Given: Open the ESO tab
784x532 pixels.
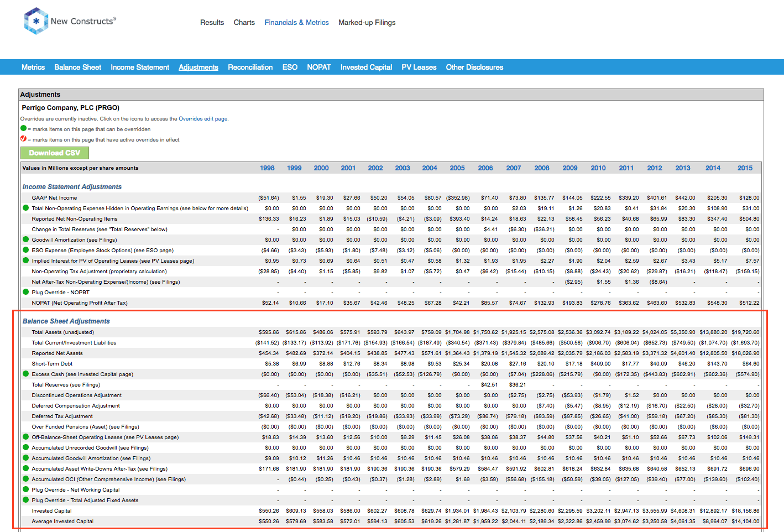Looking at the screenshot, I should pyautogui.click(x=290, y=67).
